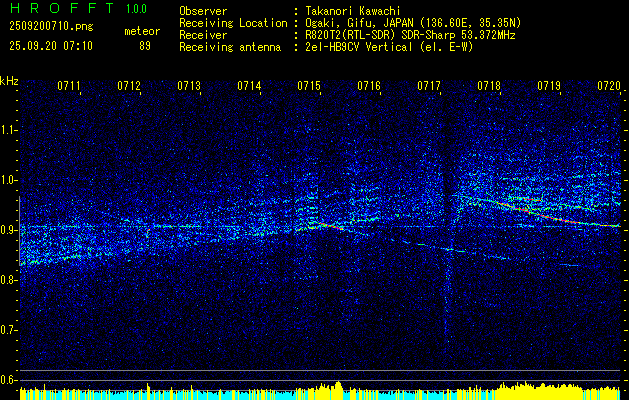Click the signal level bar graph at bottom
Screen dimensions: 629x400
tap(320, 391)
